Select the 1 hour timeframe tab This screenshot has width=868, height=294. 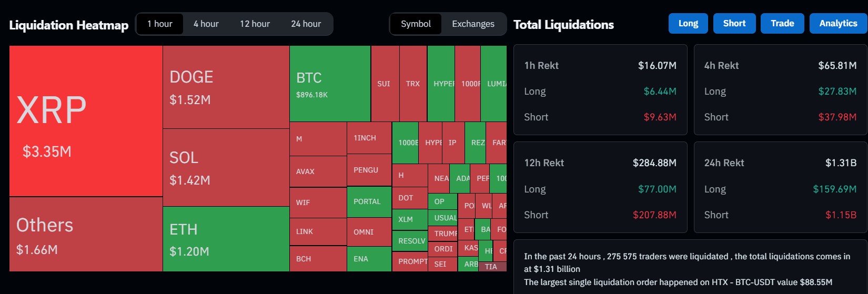(x=160, y=24)
